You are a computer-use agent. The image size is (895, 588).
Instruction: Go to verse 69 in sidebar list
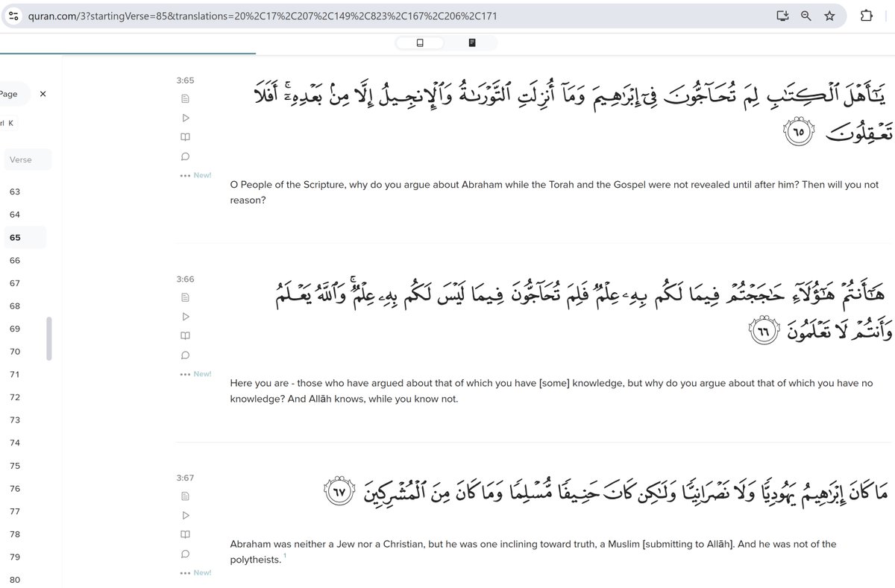16,329
